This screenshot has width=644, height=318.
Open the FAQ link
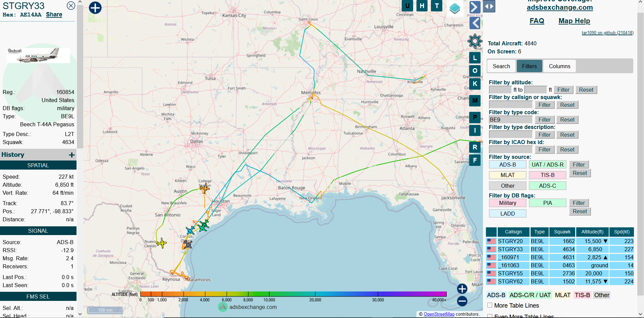[537, 21]
